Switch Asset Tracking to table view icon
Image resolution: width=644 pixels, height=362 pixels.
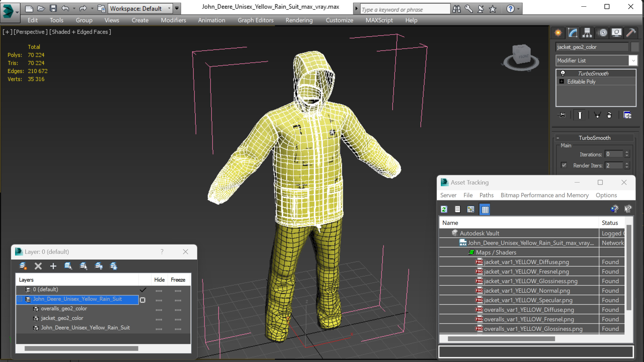[485, 209]
